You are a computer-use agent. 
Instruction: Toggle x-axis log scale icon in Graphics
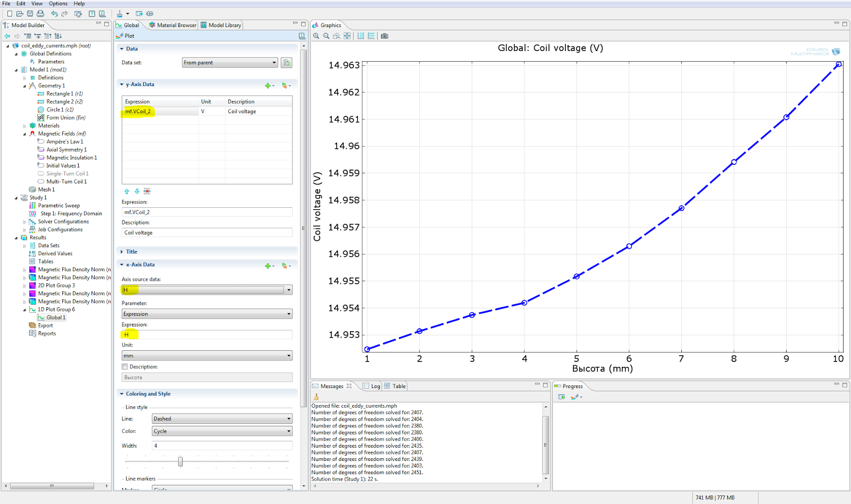tap(361, 36)
